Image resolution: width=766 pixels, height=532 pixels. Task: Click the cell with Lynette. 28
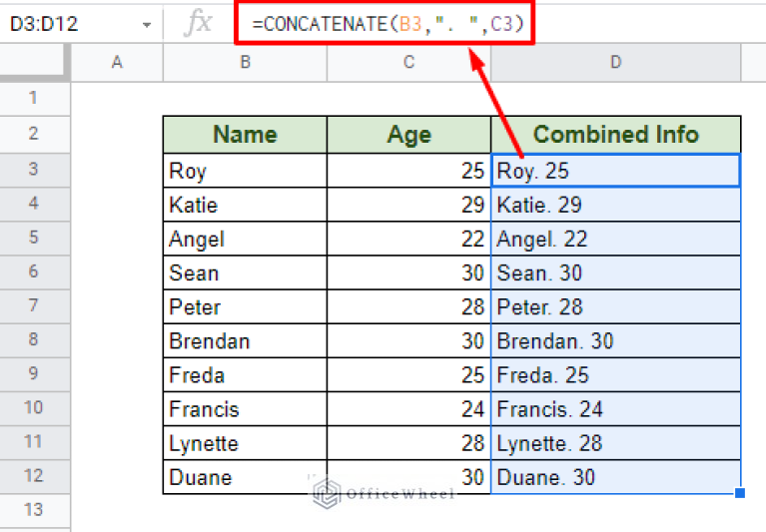[615, 442]
